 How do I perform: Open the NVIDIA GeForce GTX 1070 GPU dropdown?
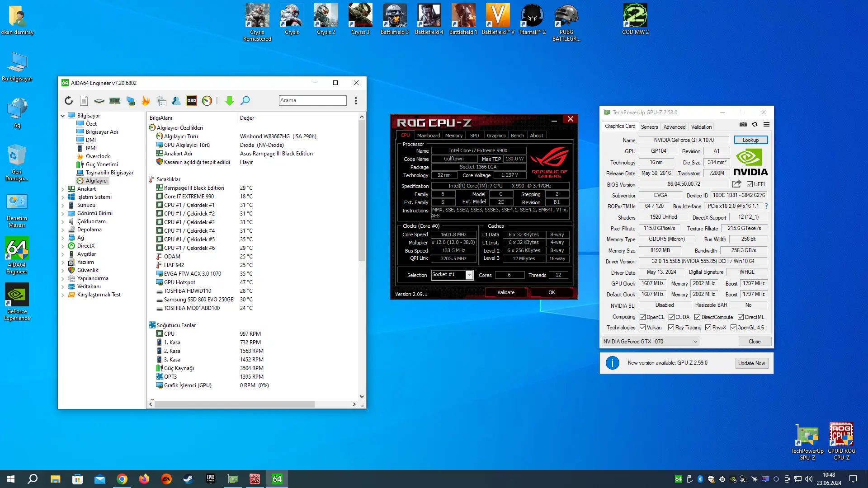click(x=650, y=342)
